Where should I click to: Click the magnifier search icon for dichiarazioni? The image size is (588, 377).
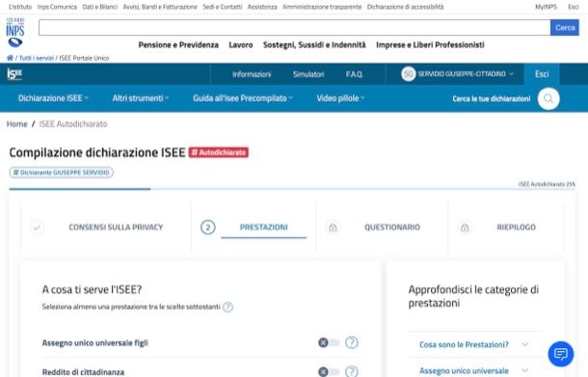(x=548, y=98)
